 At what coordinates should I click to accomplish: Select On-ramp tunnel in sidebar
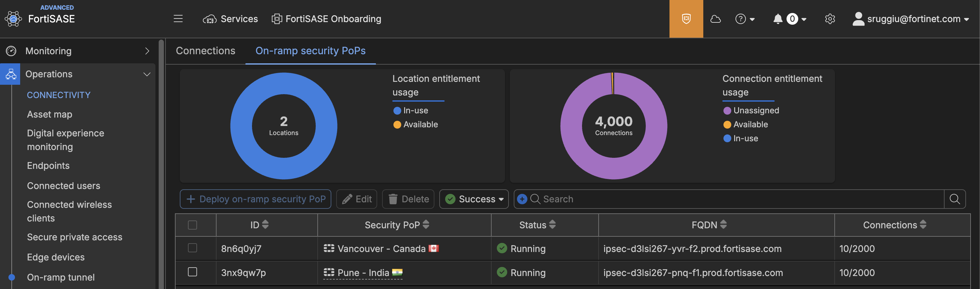(61, 277)
